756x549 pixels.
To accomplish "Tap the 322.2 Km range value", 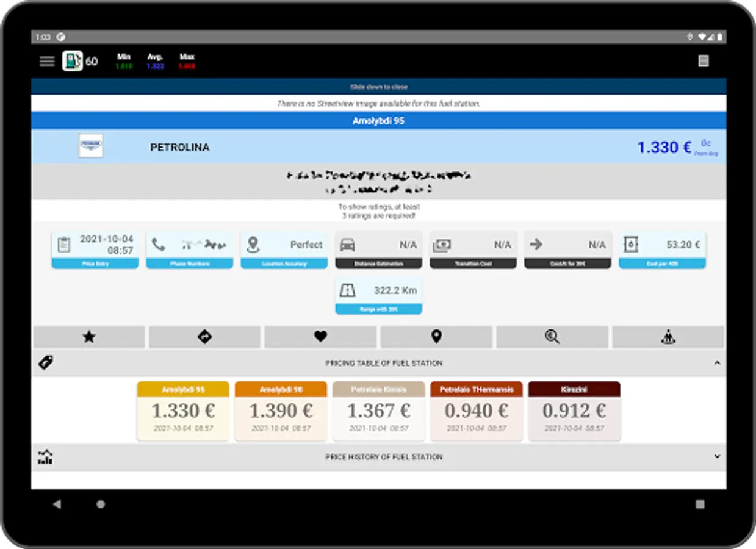I will point(395,290).
